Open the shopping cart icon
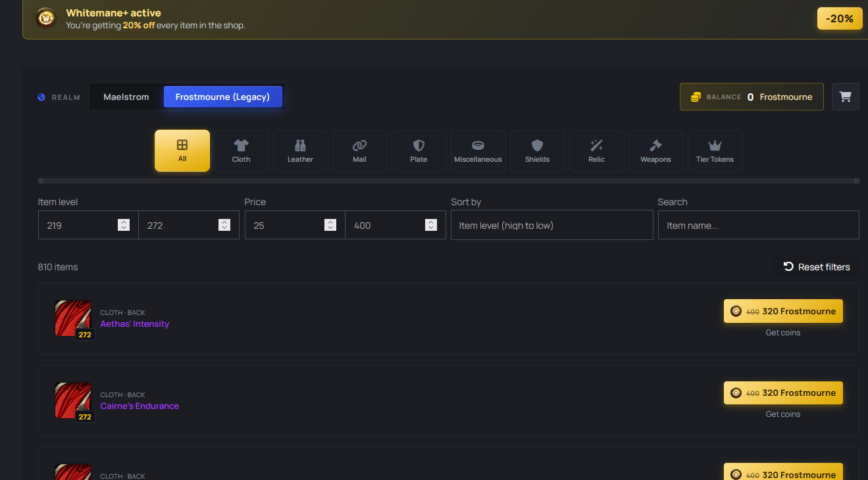 pos(845,97)
